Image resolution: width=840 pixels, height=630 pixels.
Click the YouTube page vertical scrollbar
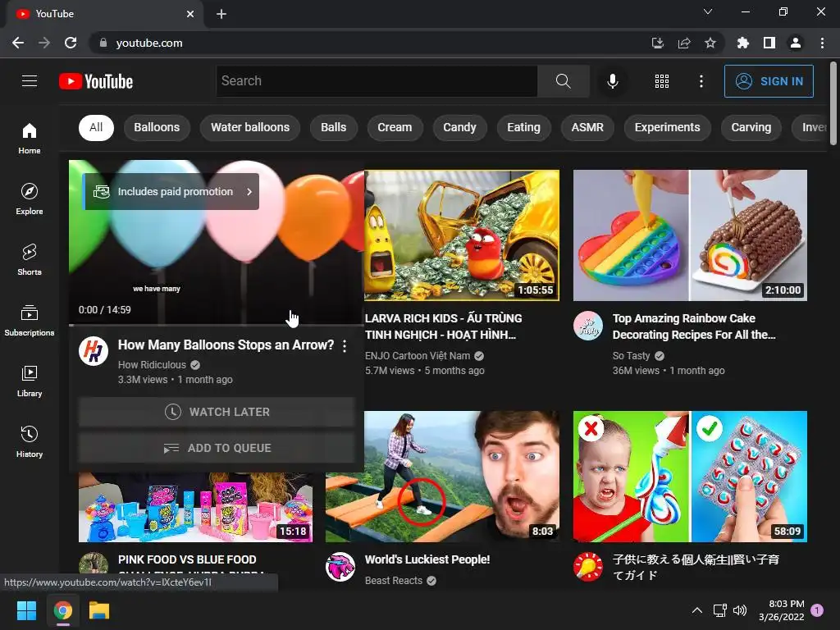pos(833,103)
